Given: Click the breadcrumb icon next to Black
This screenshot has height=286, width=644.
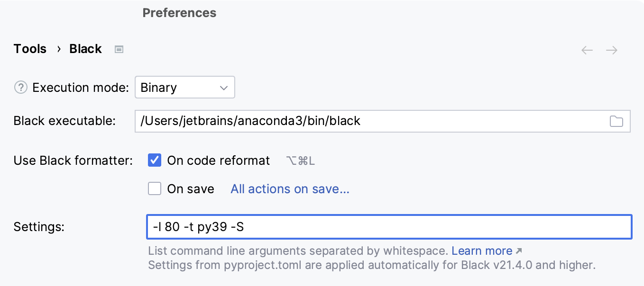Looking at the screenshot, I should pos(119,49).
